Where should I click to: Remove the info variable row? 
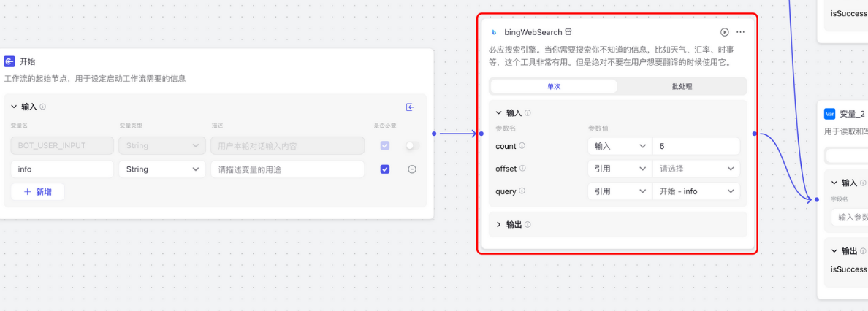[412, 169]
